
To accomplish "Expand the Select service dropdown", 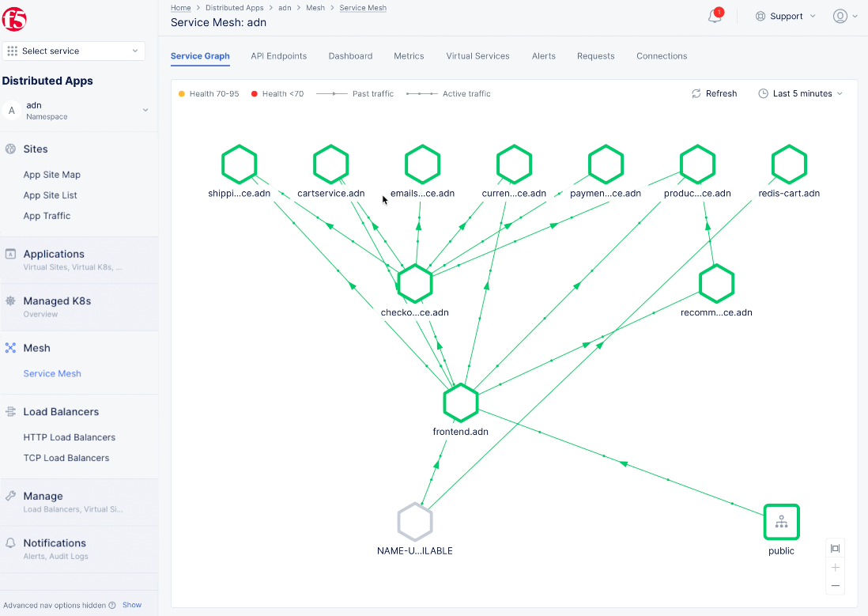I will [74, 50].
